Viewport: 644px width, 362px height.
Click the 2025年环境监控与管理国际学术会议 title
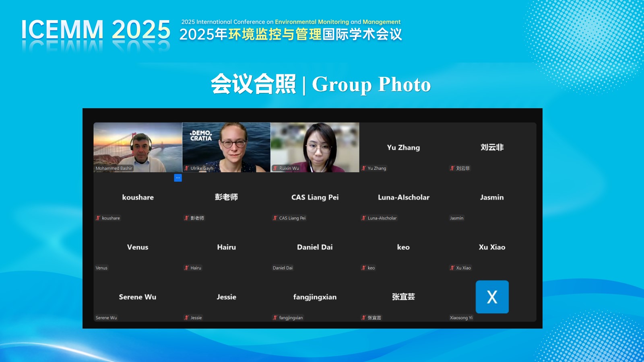click(291, 34)
